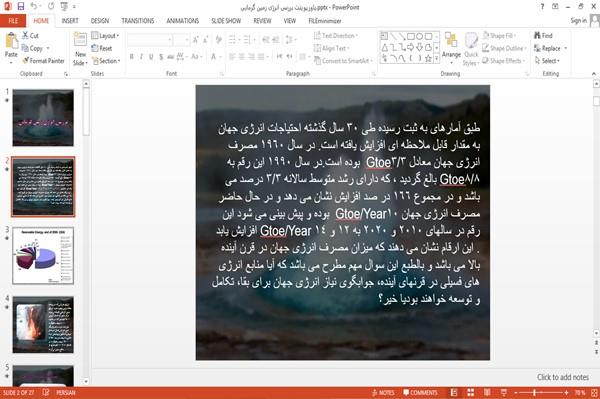Screen dimensions: 600x399
Task: Click the Cut scissors icon
Action: [25, 36]
